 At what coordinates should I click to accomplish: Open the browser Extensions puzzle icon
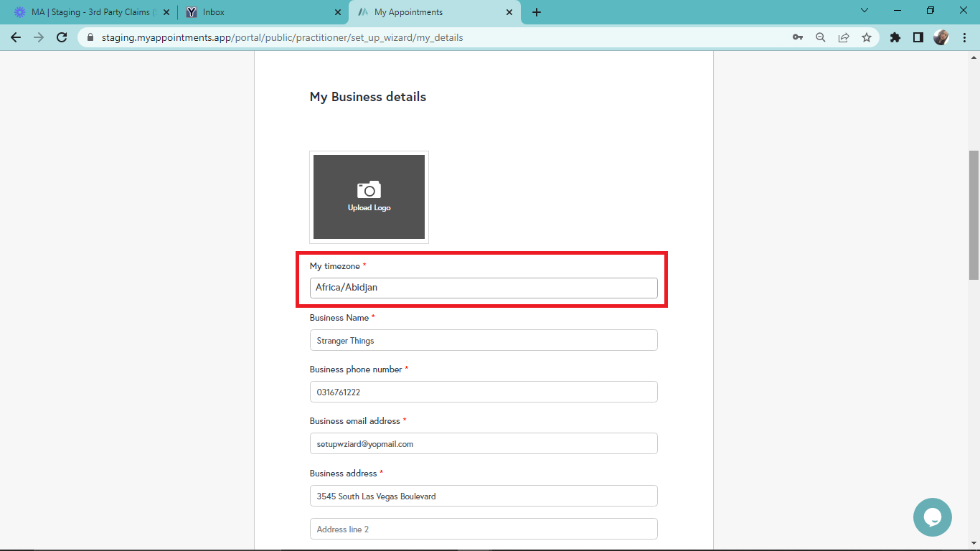pyautogui.click(x=895, y=37)
